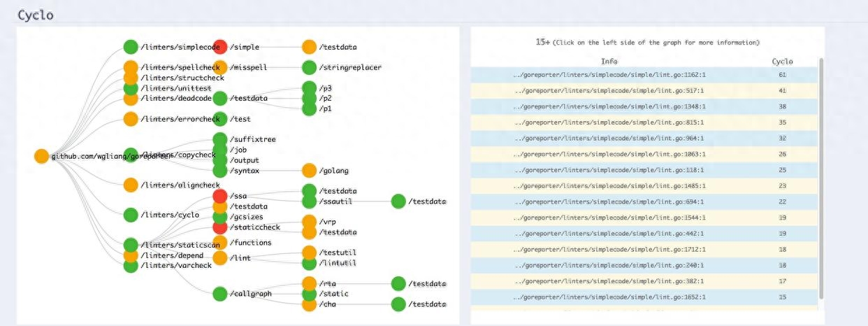This screenshot has height=326, width=868.
Task: Select the orange /golang node circle
Action: tap(309, 170)
